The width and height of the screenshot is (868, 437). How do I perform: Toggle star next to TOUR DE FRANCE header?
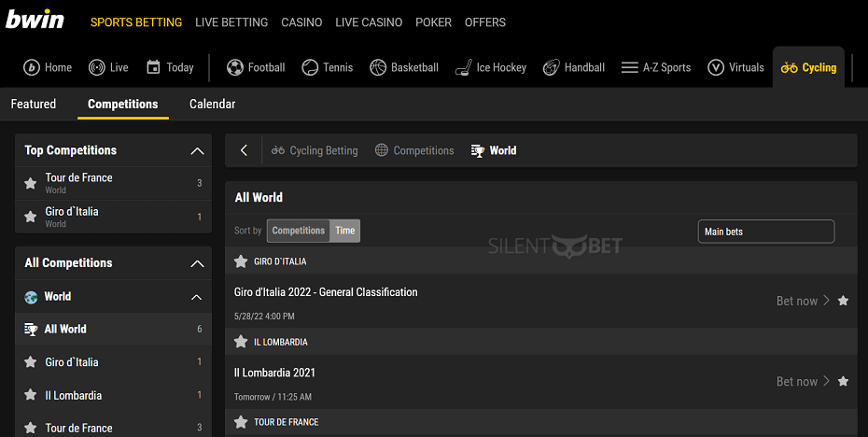click(x=241, y=422)
